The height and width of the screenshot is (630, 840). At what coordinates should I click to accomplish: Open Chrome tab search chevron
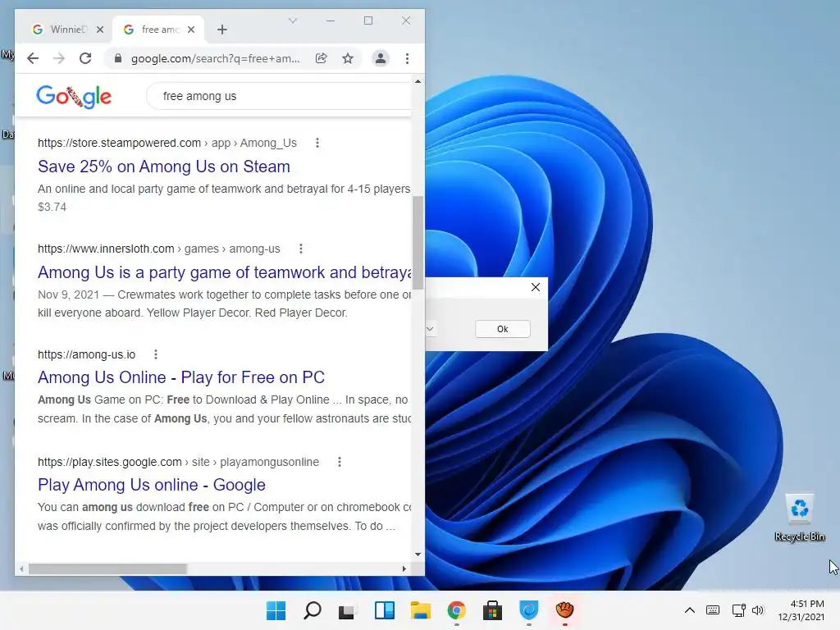click(293, 21)
